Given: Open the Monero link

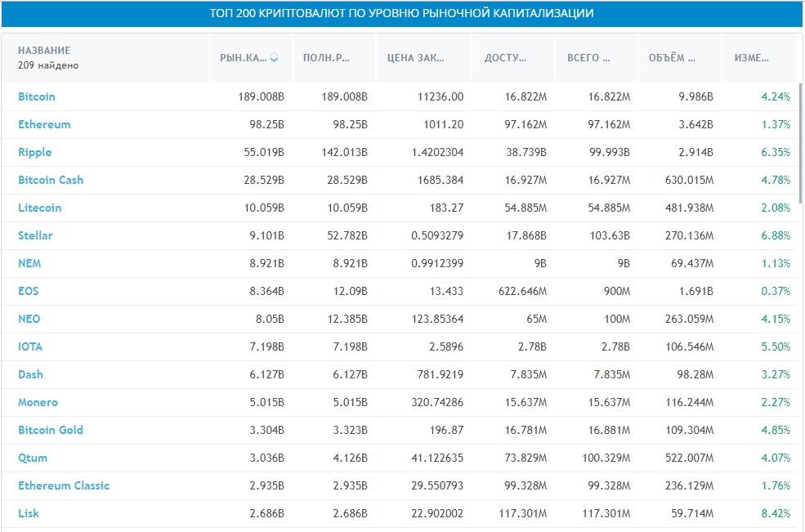Looking at the screenshot, I should [x=38, y=402].
